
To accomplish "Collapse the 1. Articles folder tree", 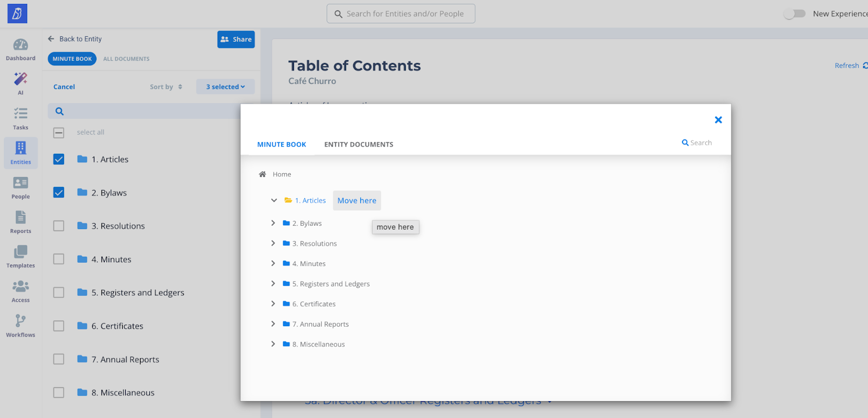I will click(274, 200).
